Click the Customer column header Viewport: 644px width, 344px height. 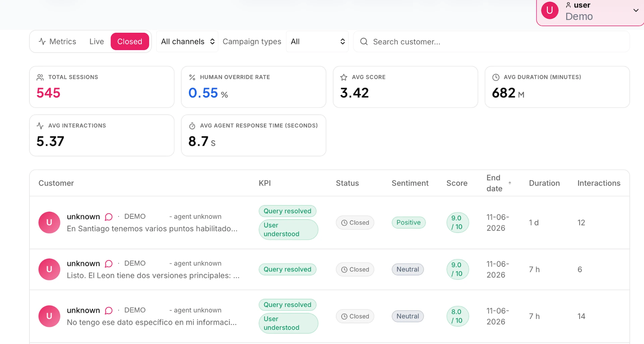(x=56, y=183)
